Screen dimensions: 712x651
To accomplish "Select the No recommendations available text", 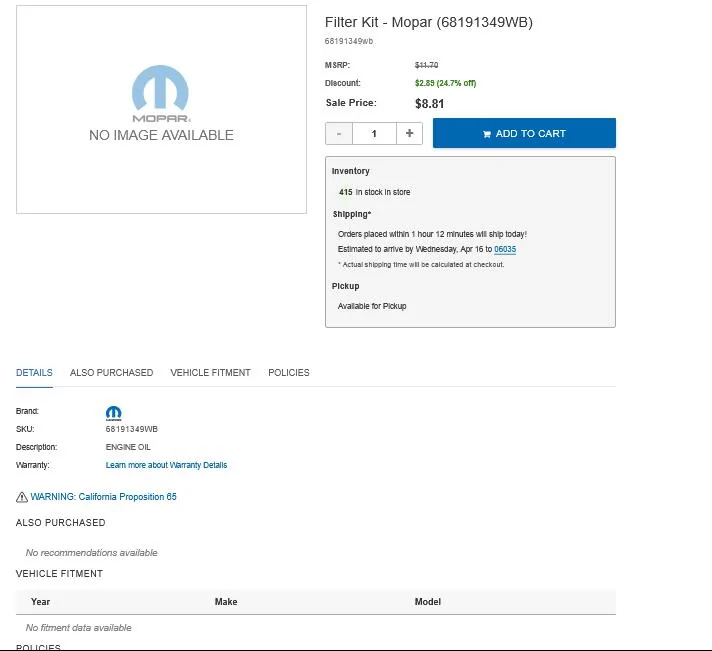I will pyautogui.click(x=91, y=552).
